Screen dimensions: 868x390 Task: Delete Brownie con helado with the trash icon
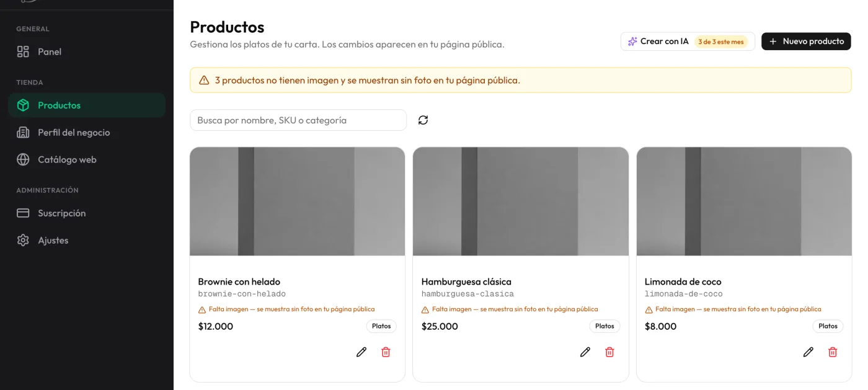386,352
